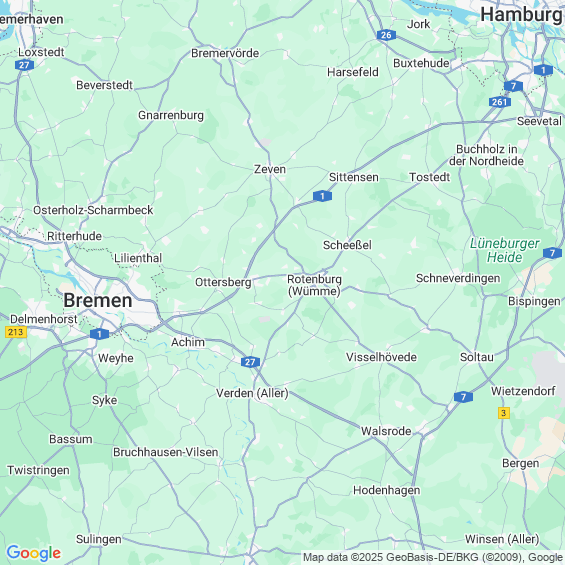
Task: Select the Hamburg city label
Action: (522, 15)
